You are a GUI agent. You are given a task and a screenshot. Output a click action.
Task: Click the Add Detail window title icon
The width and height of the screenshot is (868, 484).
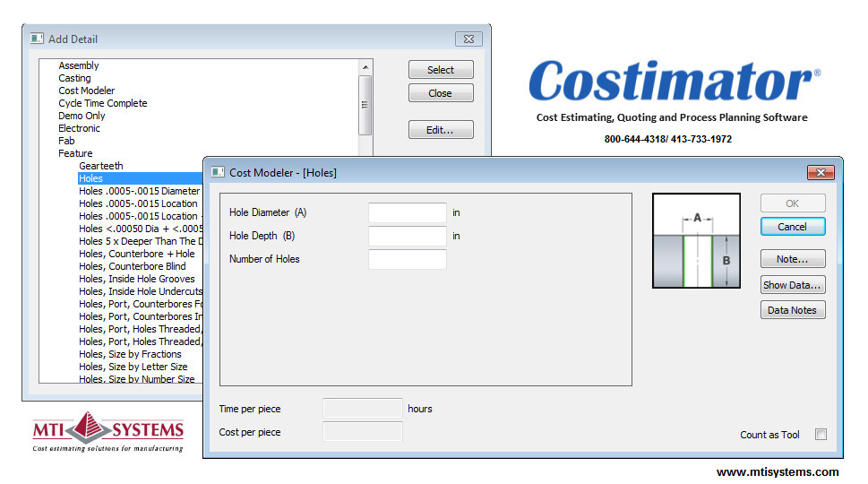pos(37,39)
